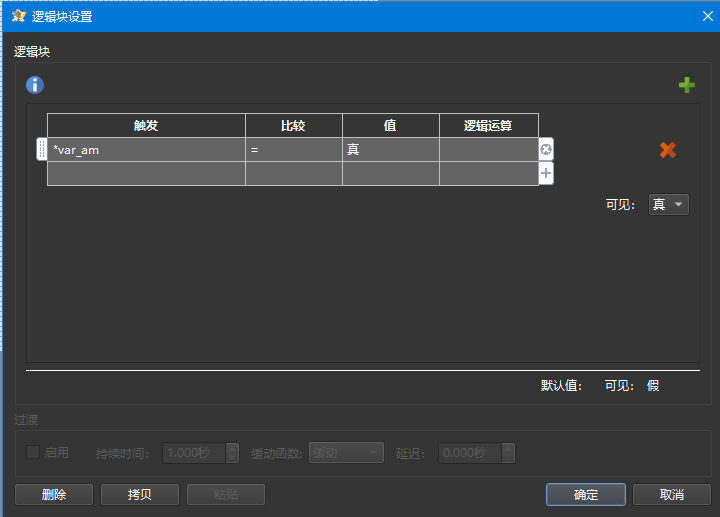Add a new logic block with green plus
This screenshot has width=720, height=517.
coord(686,85)
